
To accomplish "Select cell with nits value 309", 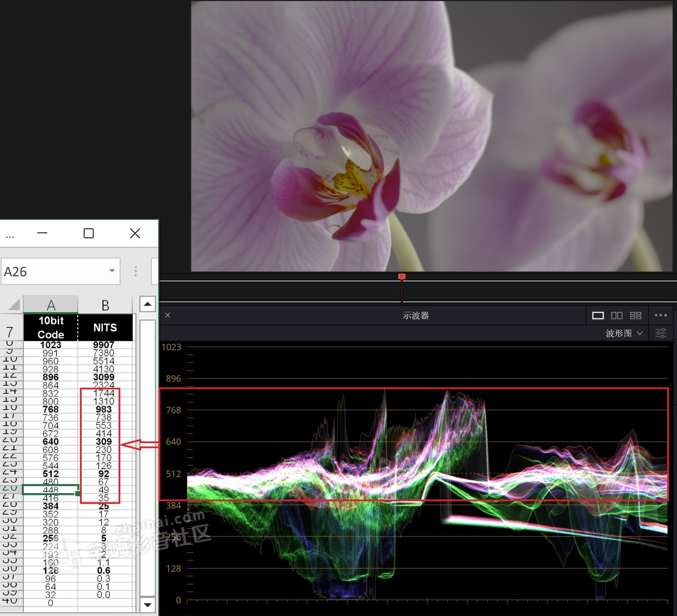I will click(x=105, y=442).
